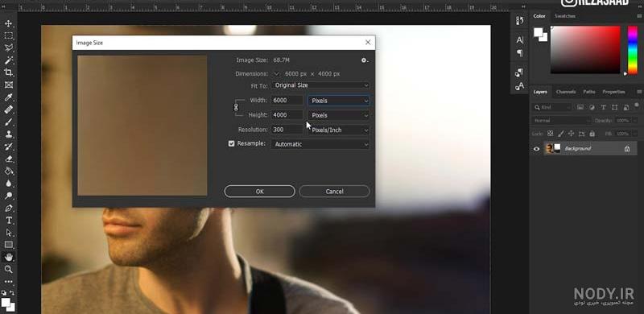Toggle prevent artboard auto-nesting lock
The height and width of the screenshot is (314, 644).
pos(581,134)
